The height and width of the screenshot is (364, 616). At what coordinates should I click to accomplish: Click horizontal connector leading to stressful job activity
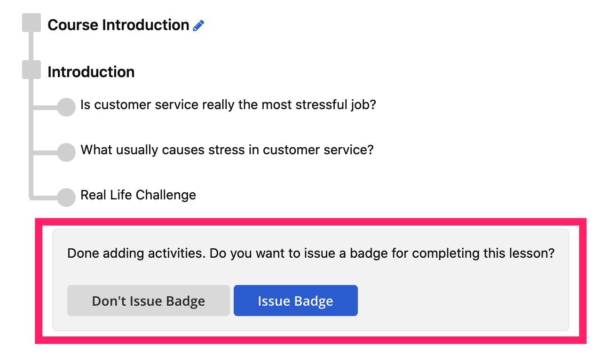[46, 107]
